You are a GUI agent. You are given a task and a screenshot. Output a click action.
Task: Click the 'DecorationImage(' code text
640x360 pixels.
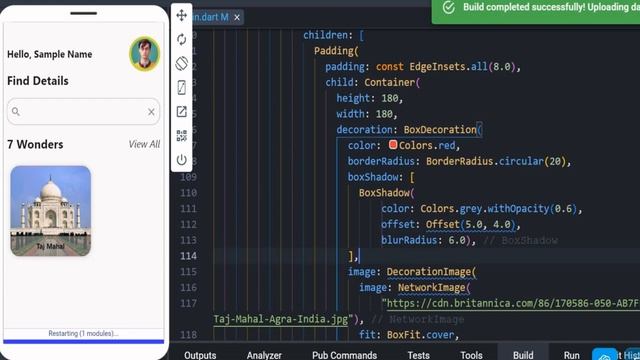click(431, 272)
